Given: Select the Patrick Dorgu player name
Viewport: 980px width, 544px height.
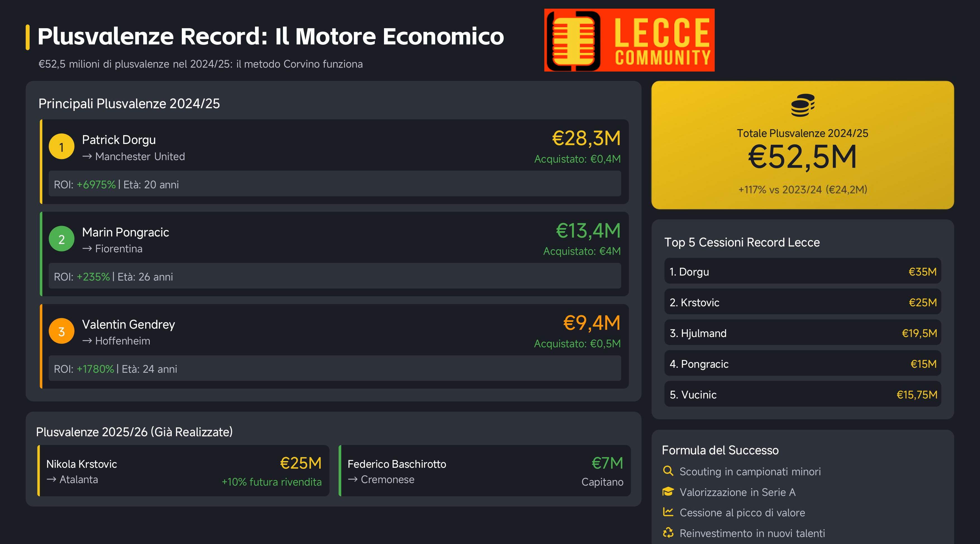Looking at the screenshot, I should (x=119, y=140).
